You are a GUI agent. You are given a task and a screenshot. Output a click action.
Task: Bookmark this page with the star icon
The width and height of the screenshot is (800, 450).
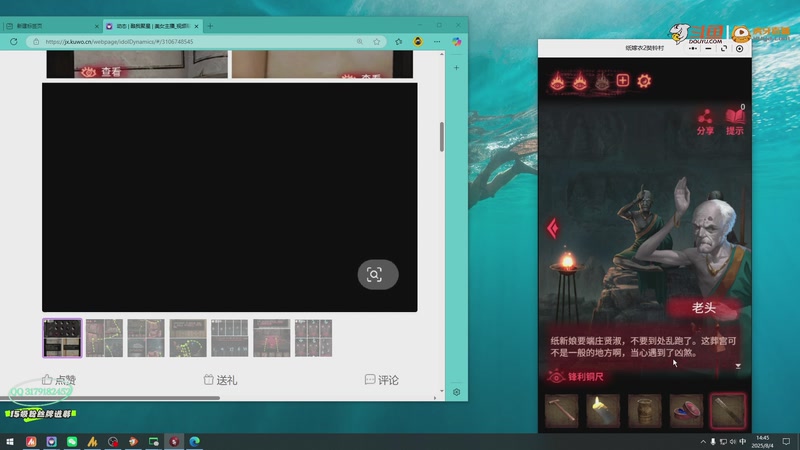pyautogui.click(x=377, y=42)
